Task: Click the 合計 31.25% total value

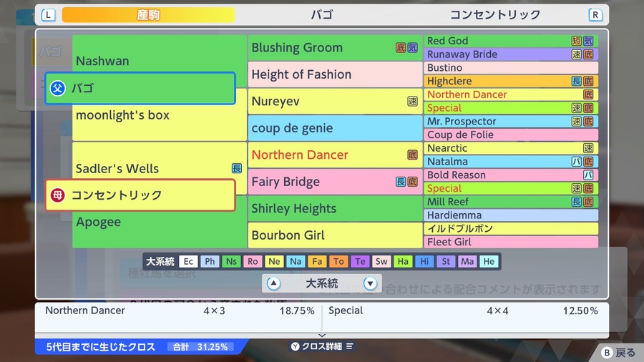Action: pyautogui.click(x=200, y=347)
